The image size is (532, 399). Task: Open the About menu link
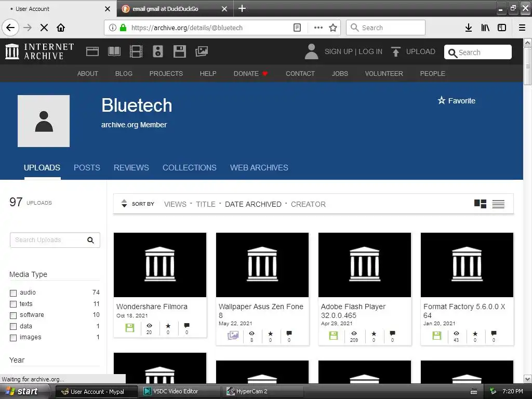pos(87,74)
